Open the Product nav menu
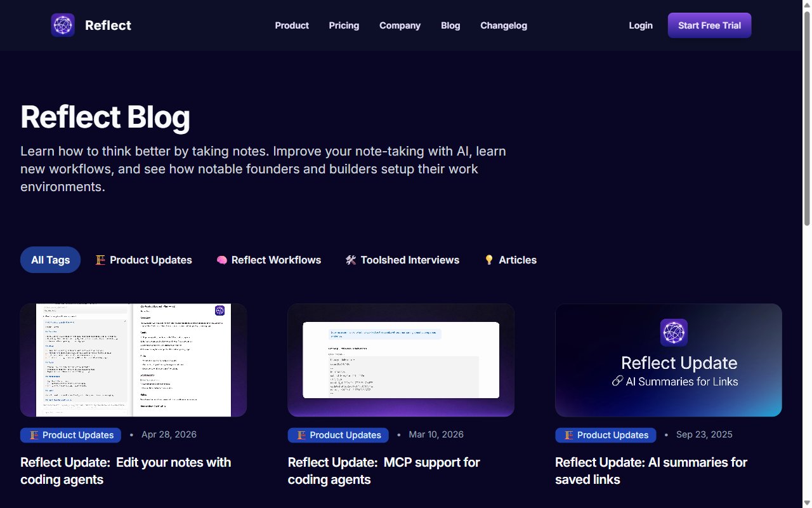Screen dimensions: 812x508 pos(292,25)
